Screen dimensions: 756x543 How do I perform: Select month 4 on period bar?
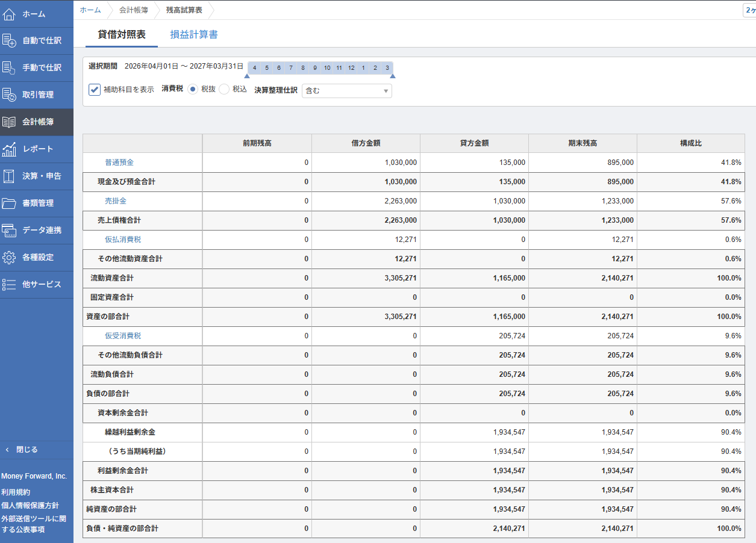254,67
